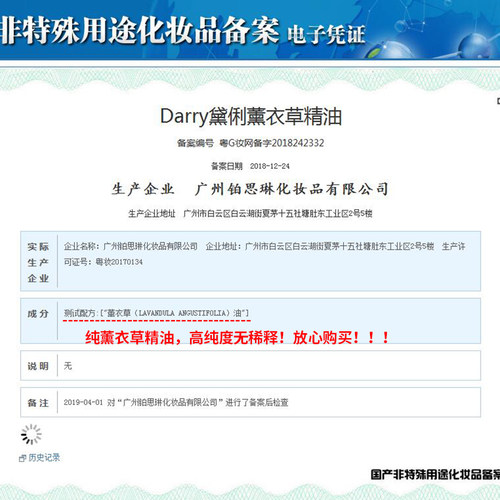Click the 电子凭证 banner text
This screenshot has height=500, width=500.
326,35
